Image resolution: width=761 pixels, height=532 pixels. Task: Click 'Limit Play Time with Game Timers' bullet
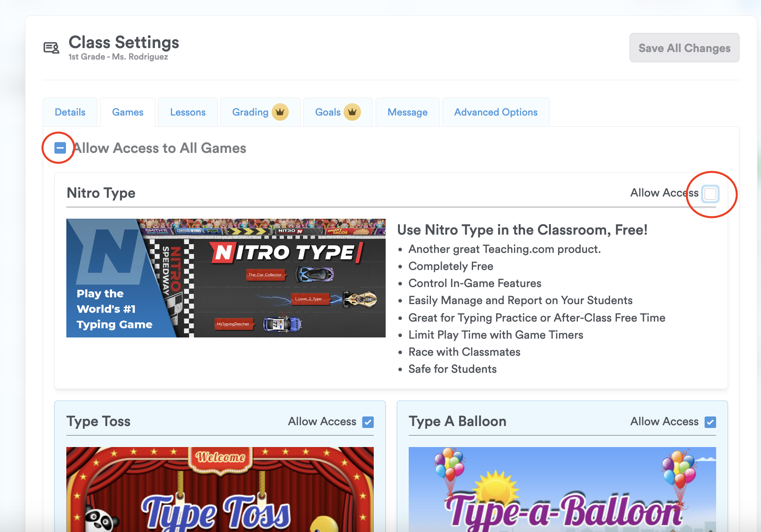click(x=496, y=335)
